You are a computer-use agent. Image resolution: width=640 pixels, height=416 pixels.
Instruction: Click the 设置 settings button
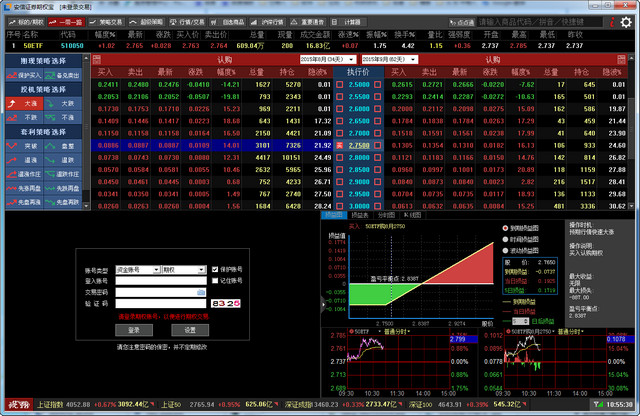(x=189, y=329)
